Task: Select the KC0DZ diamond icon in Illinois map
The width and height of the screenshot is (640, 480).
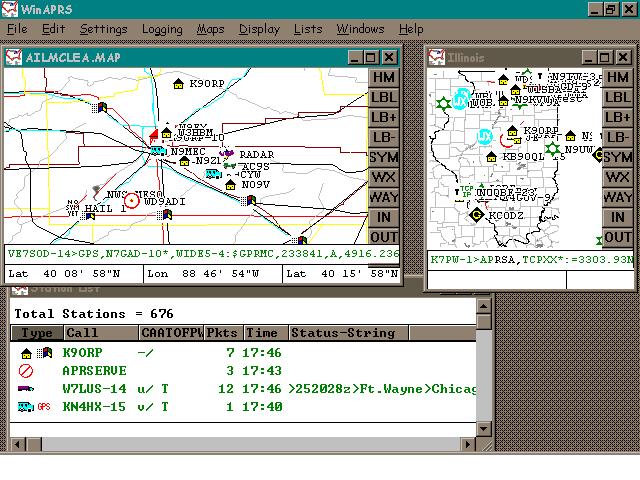Action: pyautogui.click(x=476, y=214)
